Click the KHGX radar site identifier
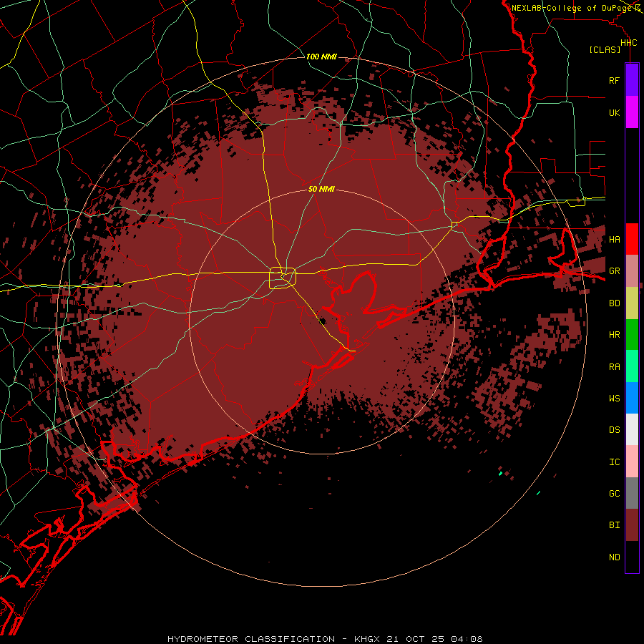Viewport: 644px width, 644px height. tap(367, 639)
